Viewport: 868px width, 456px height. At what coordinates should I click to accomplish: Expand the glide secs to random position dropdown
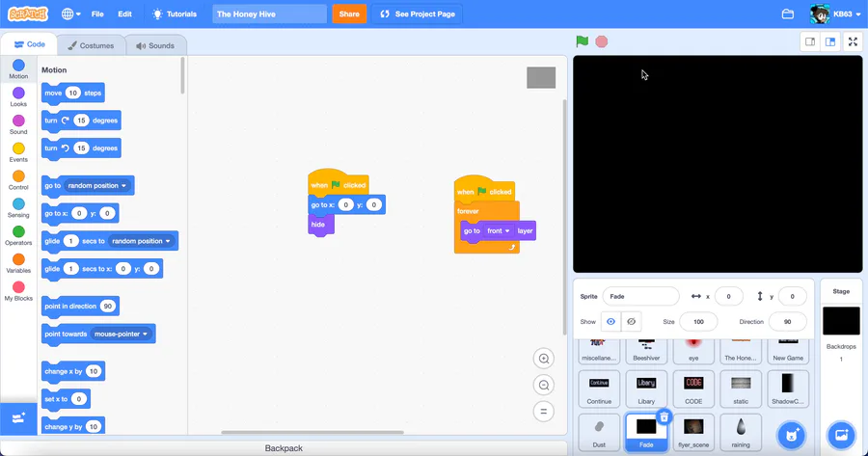141,241
